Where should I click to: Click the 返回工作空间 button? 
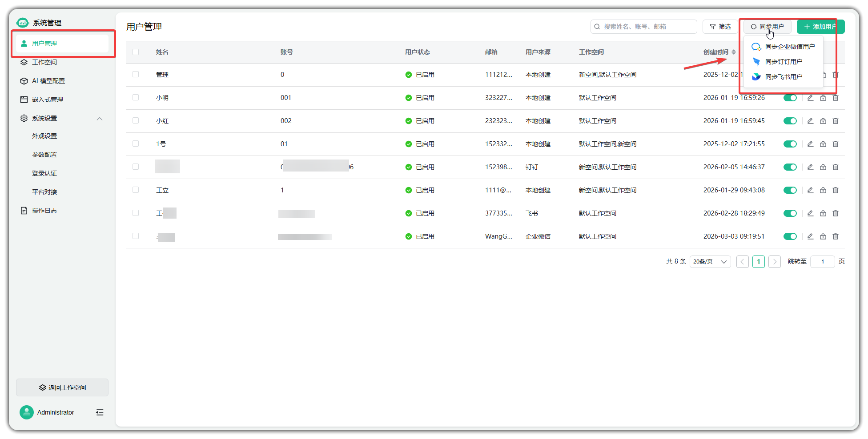coord(62,387)
